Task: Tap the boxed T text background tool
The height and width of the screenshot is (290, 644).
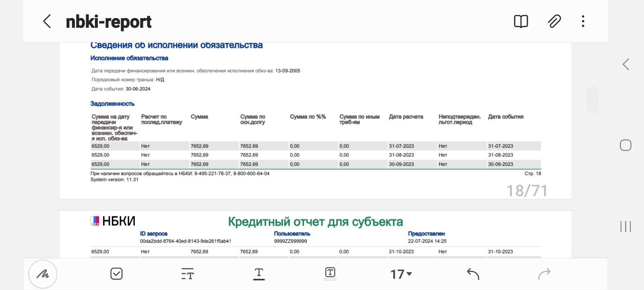Action: [x=330, y=273]
